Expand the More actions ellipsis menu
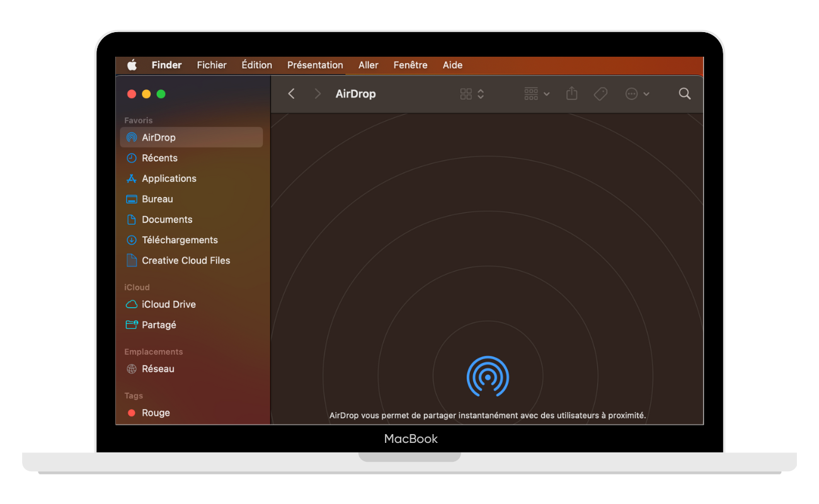The image size is (819, 504). click(x=632, y=93)
